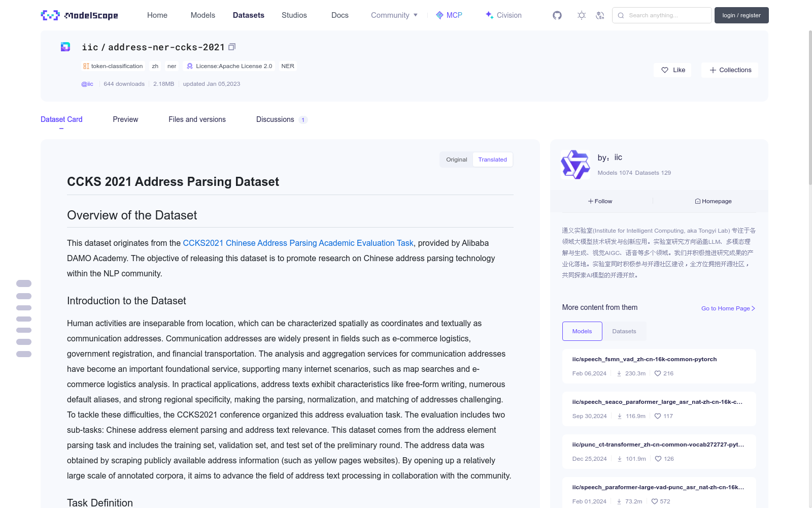The height and width of the screenshot is (508, 812).
Task: Show Models in More content
Action: tap(582, 331)
